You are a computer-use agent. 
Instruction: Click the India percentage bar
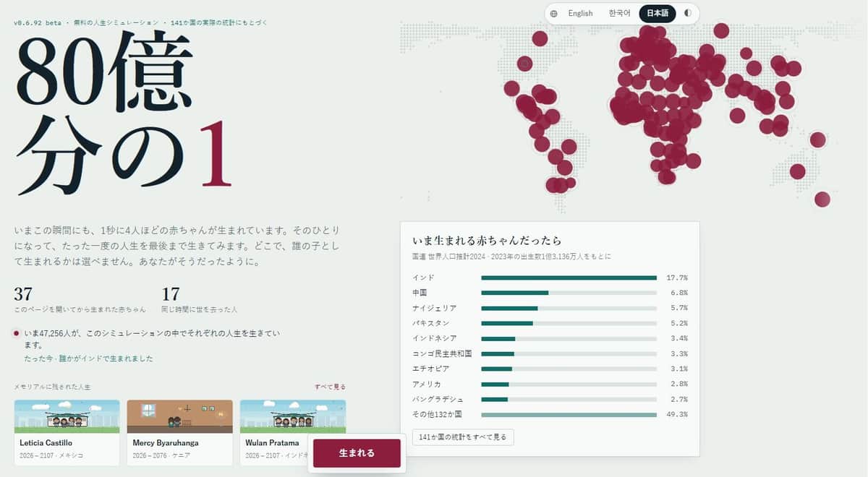[569, 278]
